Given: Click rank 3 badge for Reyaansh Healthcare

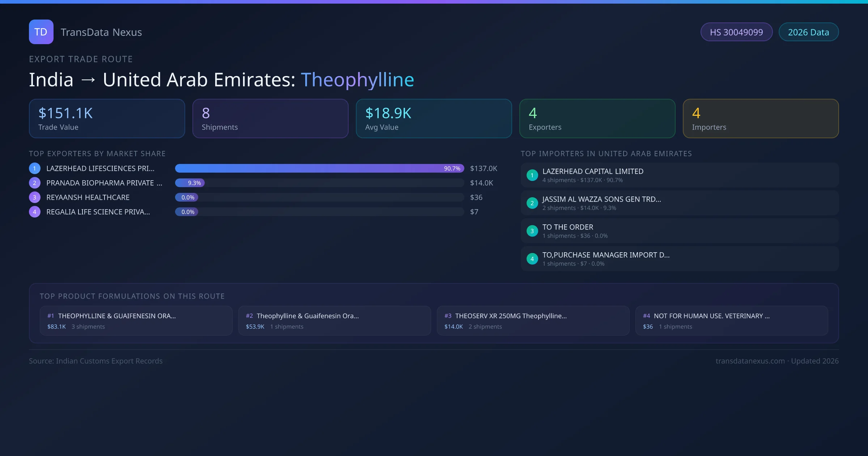Looking at the screenshot, I should (x=35, y=197).
